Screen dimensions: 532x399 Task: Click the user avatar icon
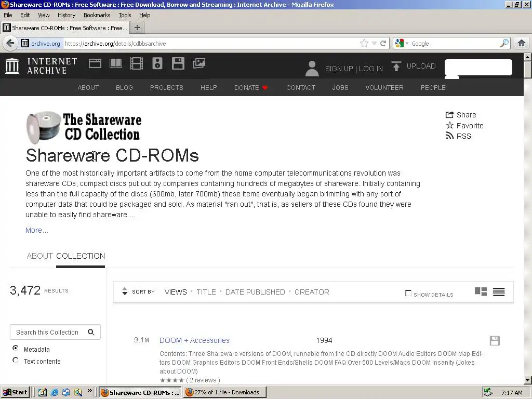pyautogui.click(x=312, y=69)
